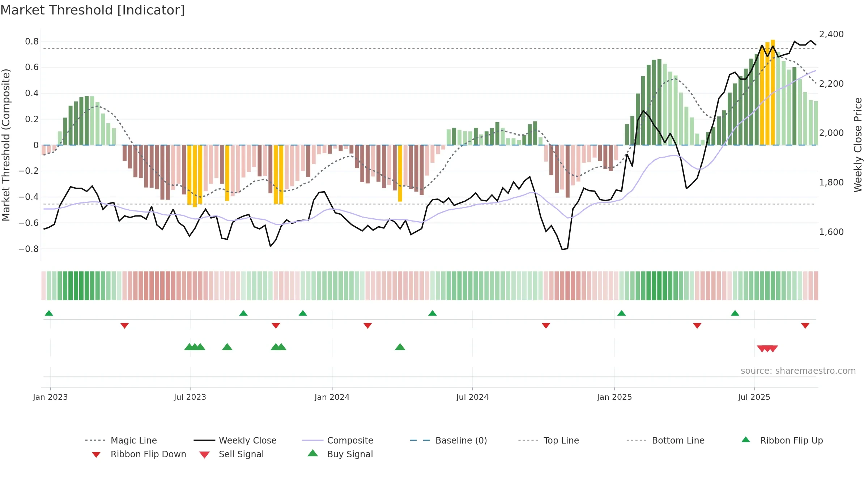This screenshot has height=488, width=868.
Task: Click the Ribbon Flip Up marker at Jan 2025
Action: 621,313
